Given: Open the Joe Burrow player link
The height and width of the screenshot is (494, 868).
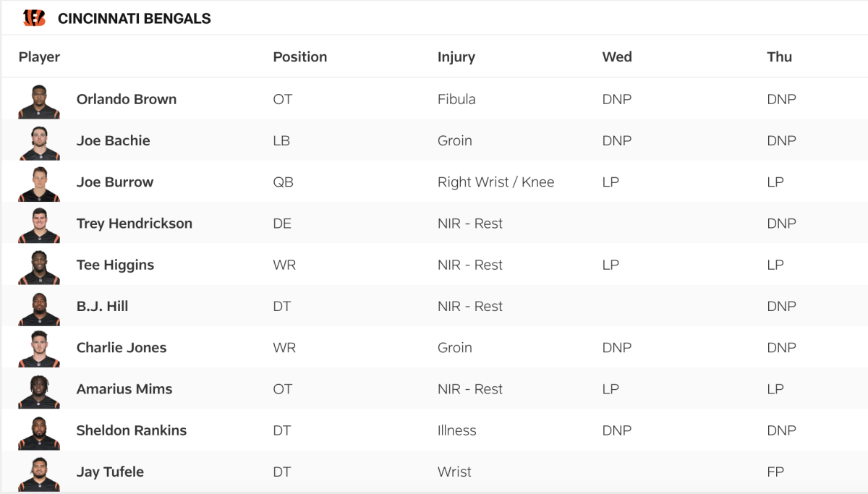Looking at the screenshot, I should [115, 182].
